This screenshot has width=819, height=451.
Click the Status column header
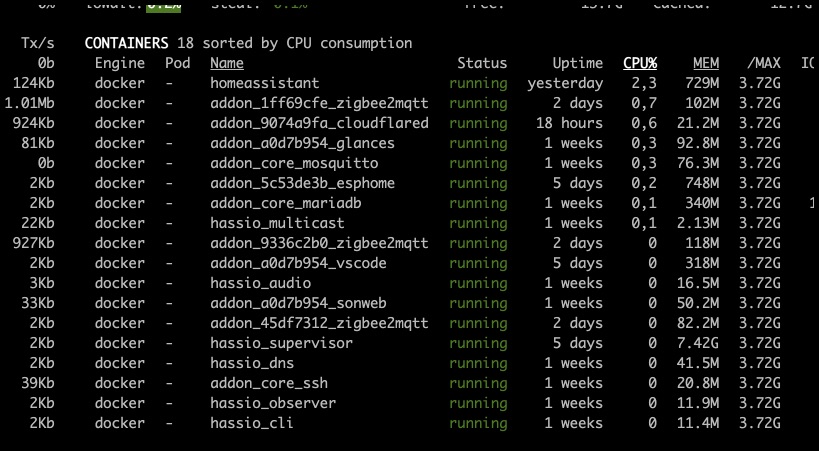pyautogui.click(x=482, y=63)
